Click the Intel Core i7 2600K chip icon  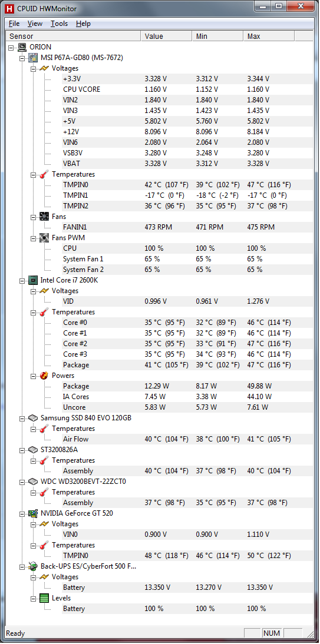tap(33, 280)
